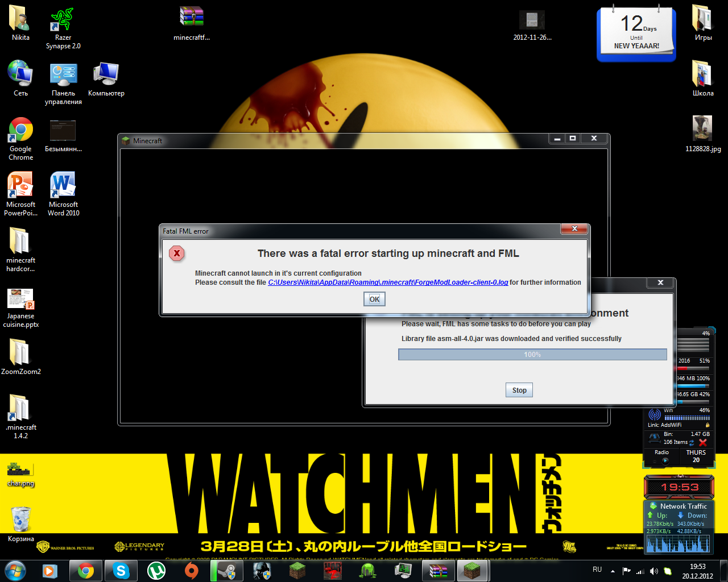
Task: Open the RU input language selector
Action: (597, 569)
